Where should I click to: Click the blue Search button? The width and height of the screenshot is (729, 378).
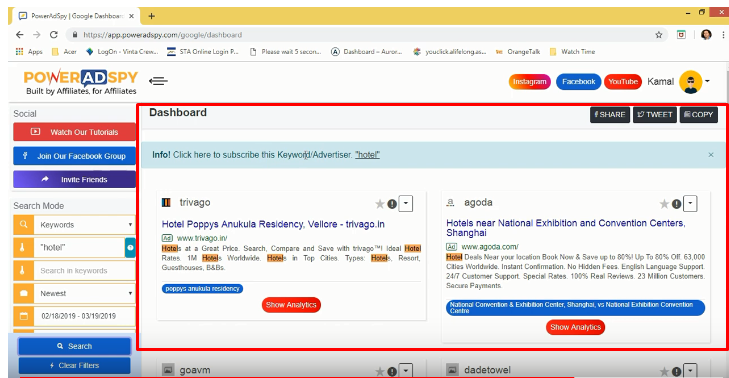(x=74, y=346)
